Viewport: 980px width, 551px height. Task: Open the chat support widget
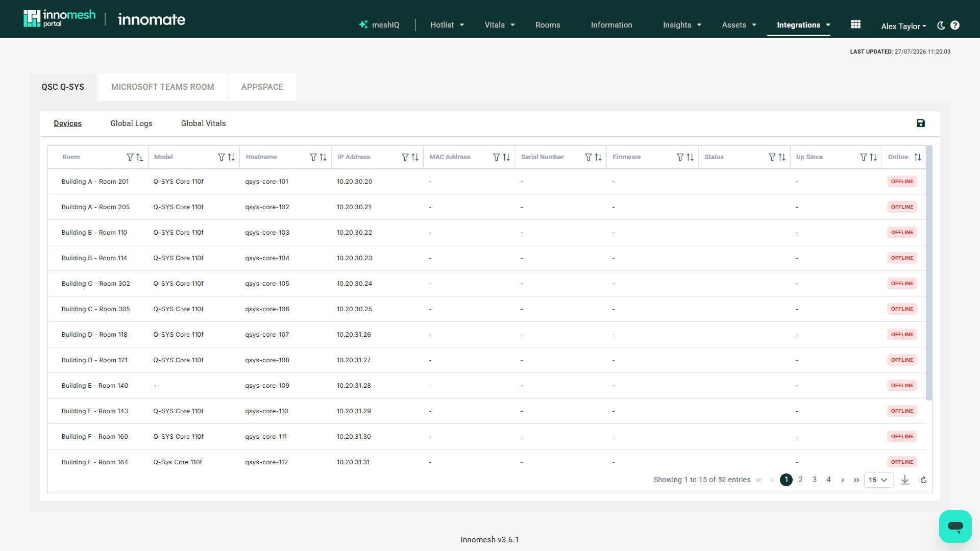955,526
